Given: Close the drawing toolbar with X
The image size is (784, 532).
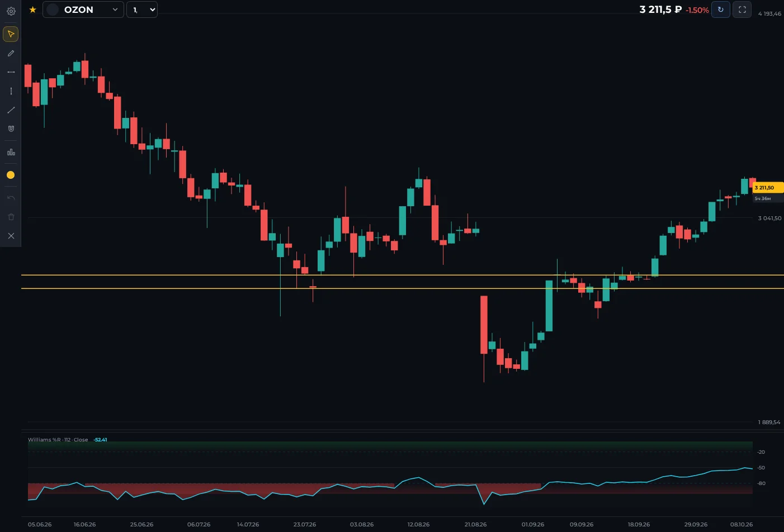Looking at the screenshot, I should [11, 236].
